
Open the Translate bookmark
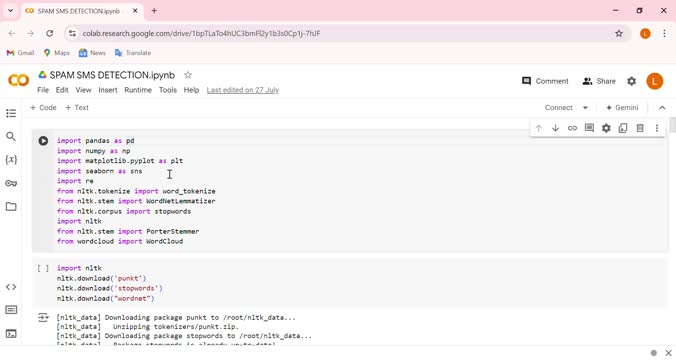coord(133,53)
